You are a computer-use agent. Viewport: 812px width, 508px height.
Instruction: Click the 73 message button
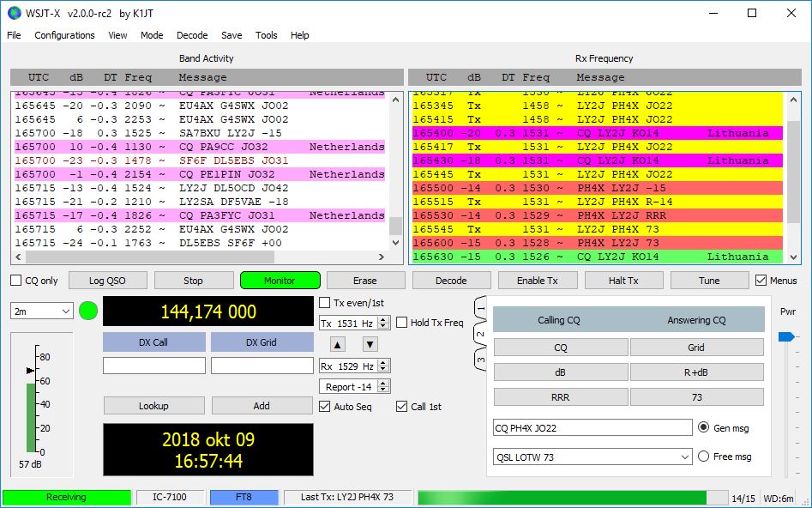point(696,397)
